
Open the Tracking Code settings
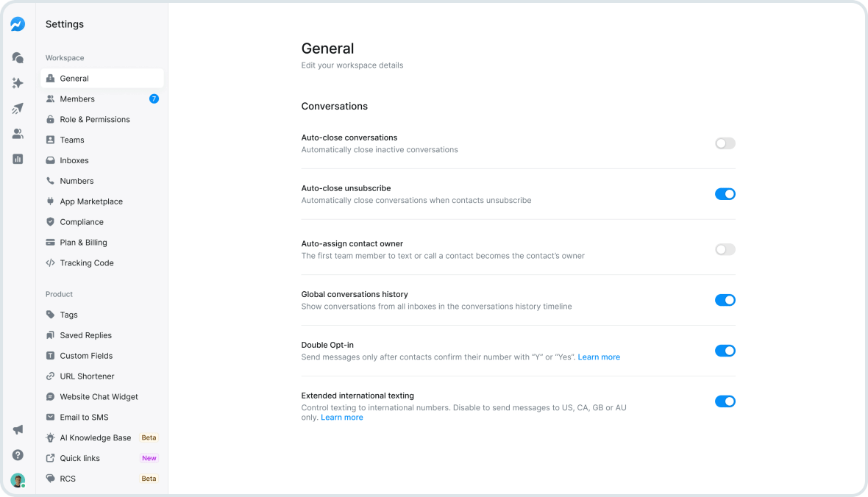[x=86, y=262]
